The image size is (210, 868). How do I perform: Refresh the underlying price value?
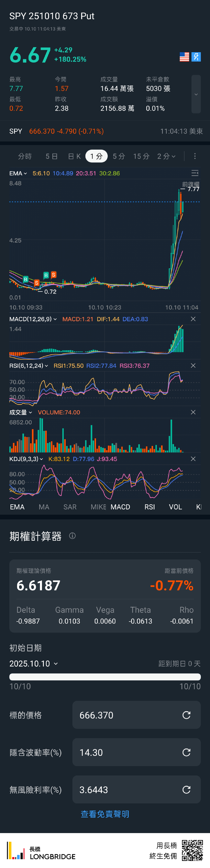tap(186, 715)
